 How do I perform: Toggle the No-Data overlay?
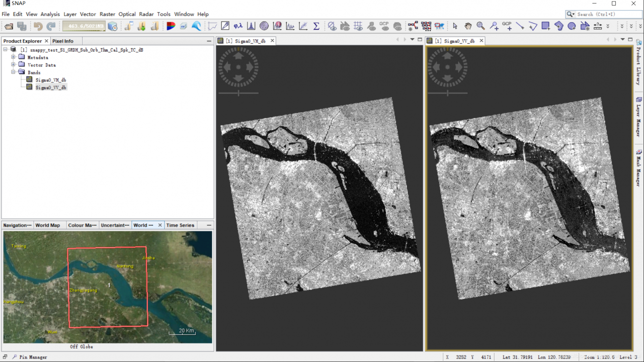332,26
